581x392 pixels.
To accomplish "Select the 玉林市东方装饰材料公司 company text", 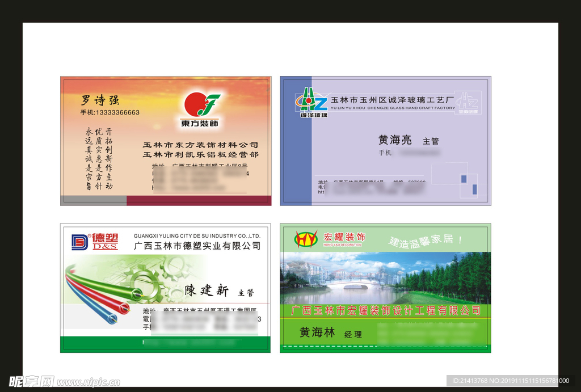I will [x=200, y=145].
